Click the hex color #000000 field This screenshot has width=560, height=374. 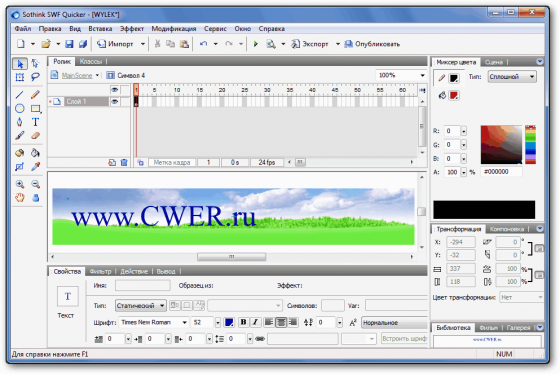point(501,172)
